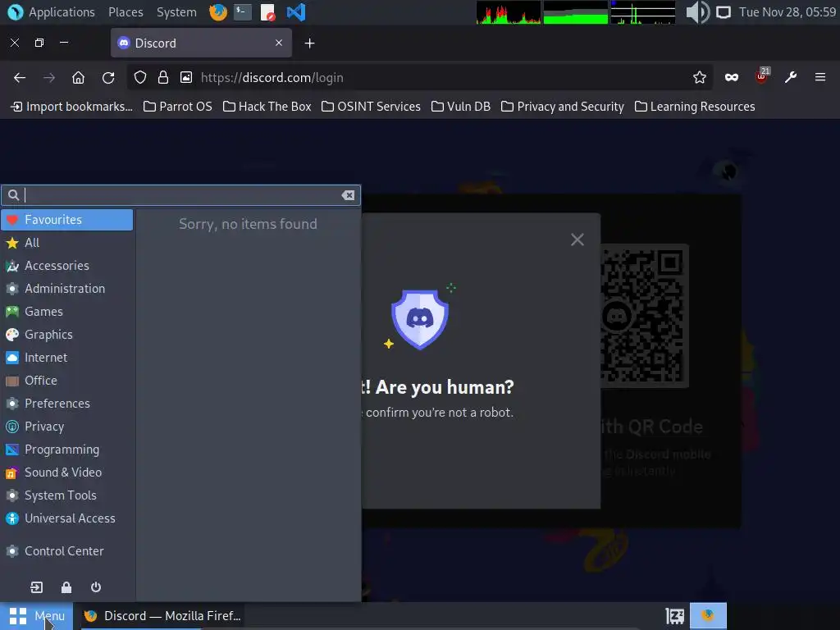Launch the terminal from the top panel
The width and height of the screenshot is (840, 630).
click(x=243, y=11)
